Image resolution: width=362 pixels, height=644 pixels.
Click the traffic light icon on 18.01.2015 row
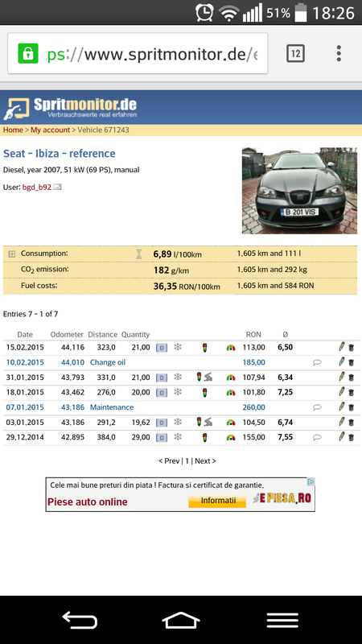[204, 393]
